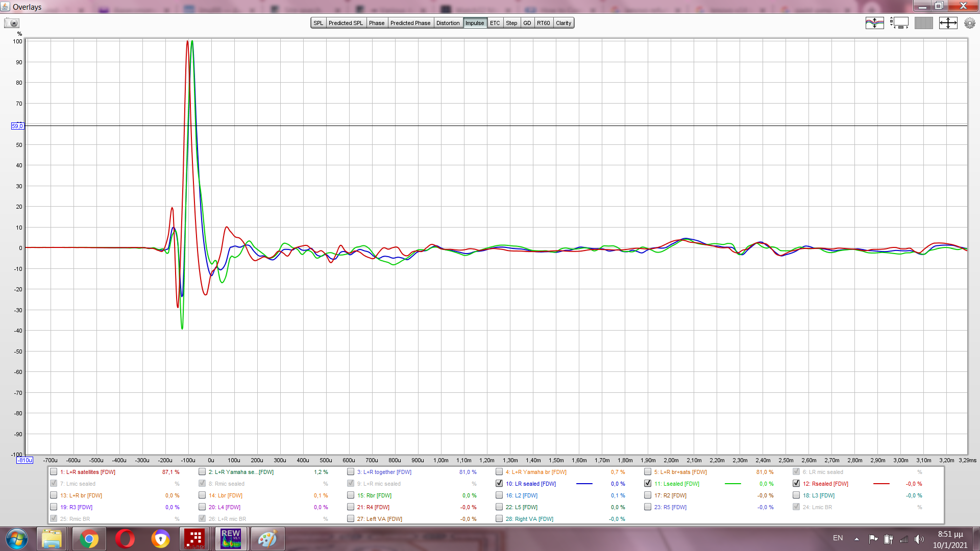Open REW from the Windows taskbar
The width and height of the screenshot is (980, 551).
pyautogui.click(x=231, y=539)
